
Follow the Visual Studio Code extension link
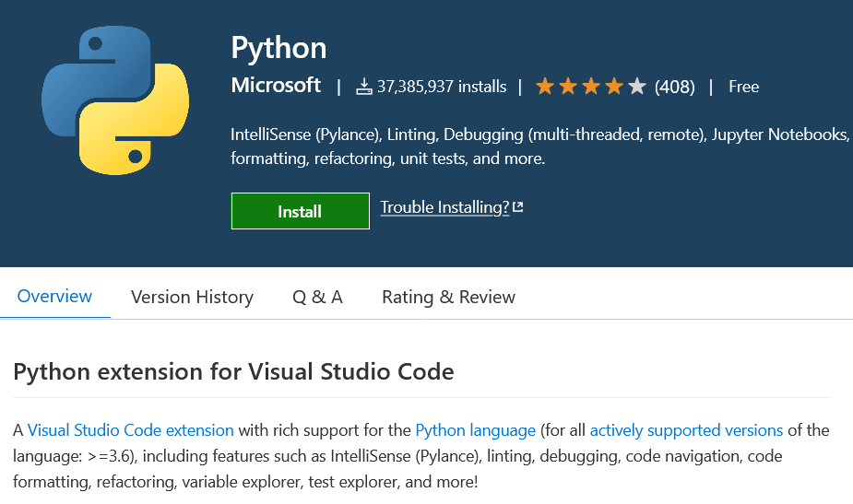click(x=131, y=430)
